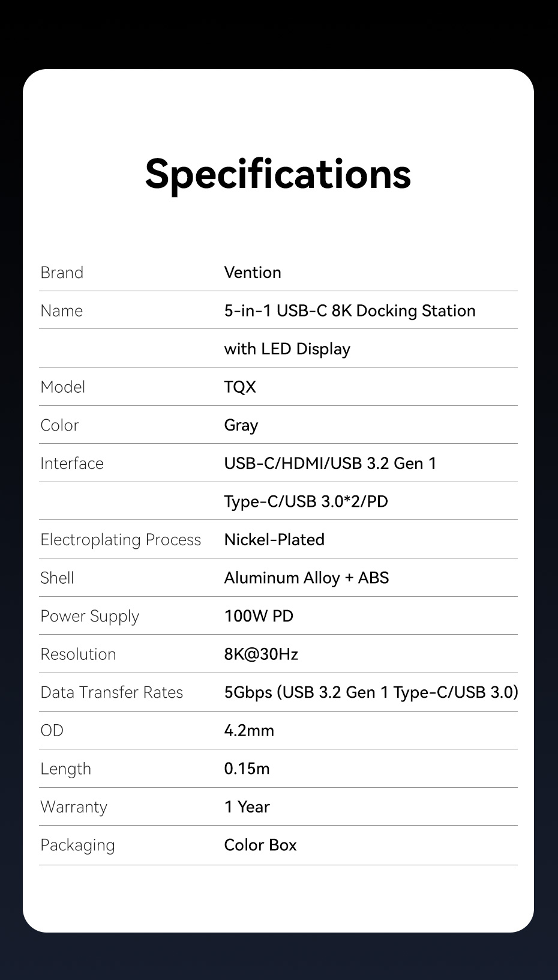Click the 1 Year warranty value
The image size is (558, 980).
pos(247,807)
